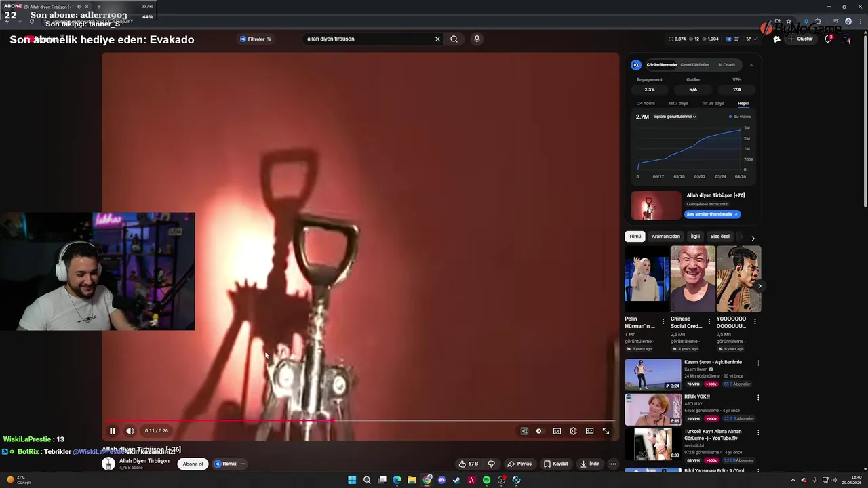Like the video with 57 B thumbs-up

[469, 464]
